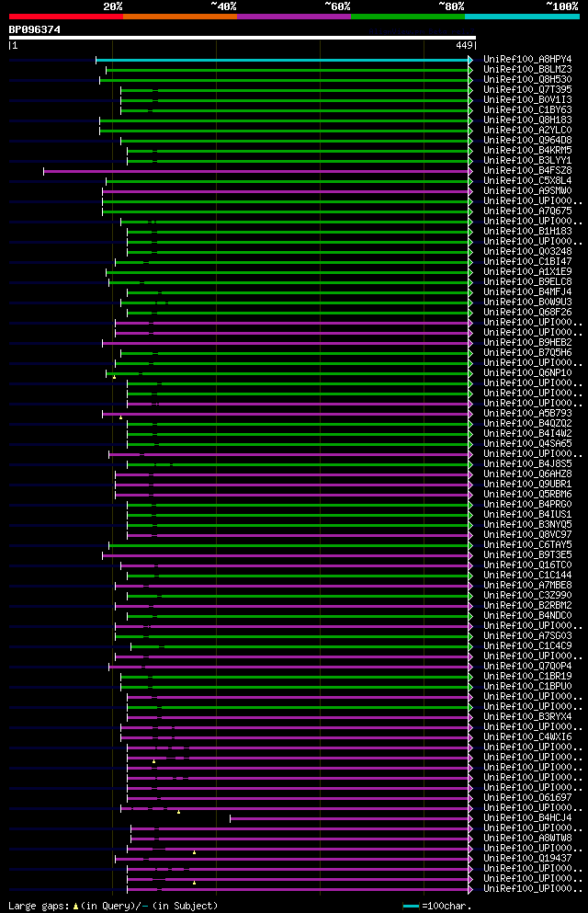Select hit label UniRef100_Q16TC0
This screenshot has height=913, width=588.
click(x=527, y=565)
